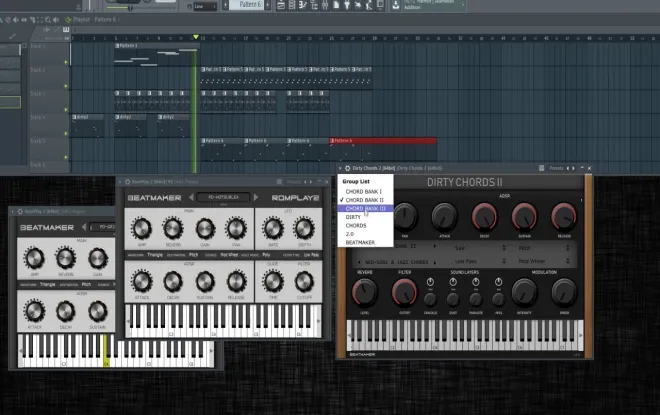Open Pattern 6 pattern selector
Viewport: 660px width, 415px height.
[248, 5]
